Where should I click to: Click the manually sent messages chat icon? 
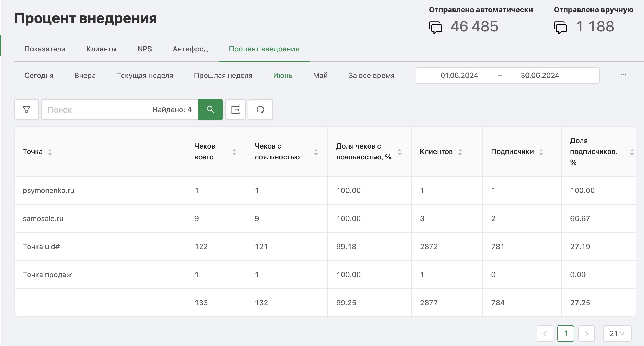(560, 27)
